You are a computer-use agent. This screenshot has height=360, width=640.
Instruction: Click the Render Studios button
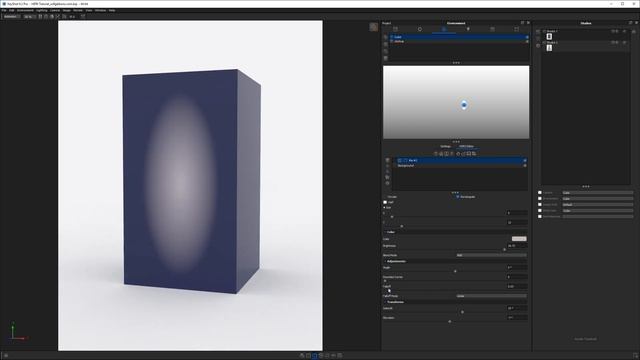pyautogui.click(x=585, y=339)
